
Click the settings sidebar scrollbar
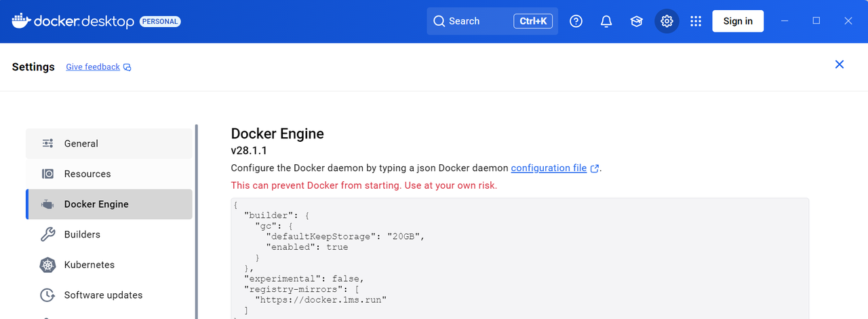coord(197,217)
